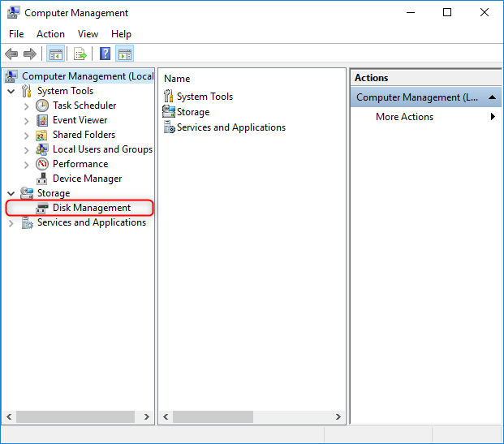Open the View menu

88,34
